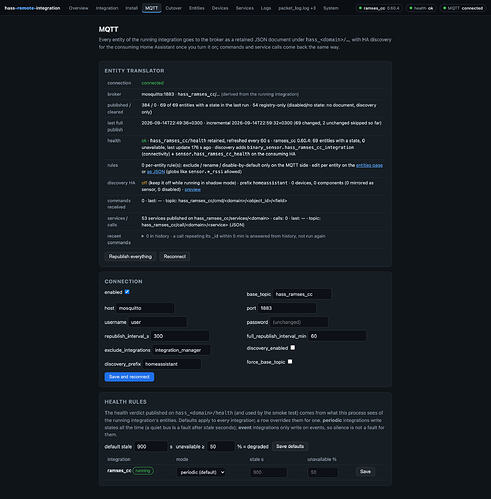The image size is (491, 499).
Task: Click the CONNECTION section heading
Action: (123, 281)
